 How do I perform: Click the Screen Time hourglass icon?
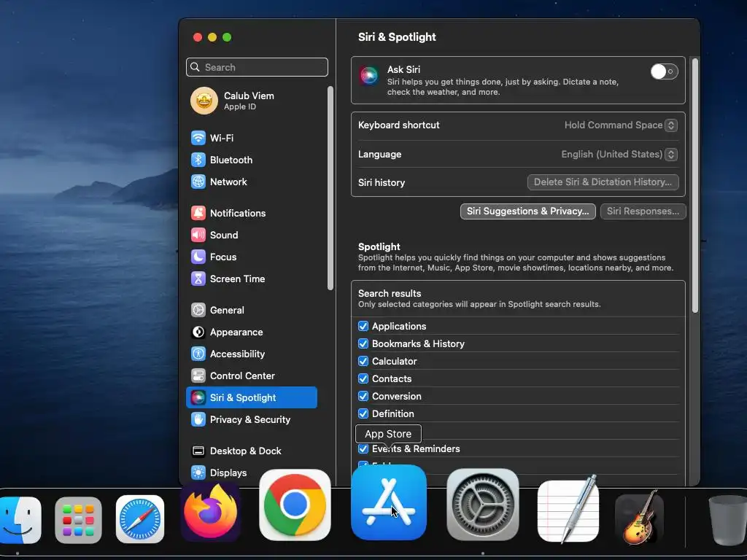point(198,279)
